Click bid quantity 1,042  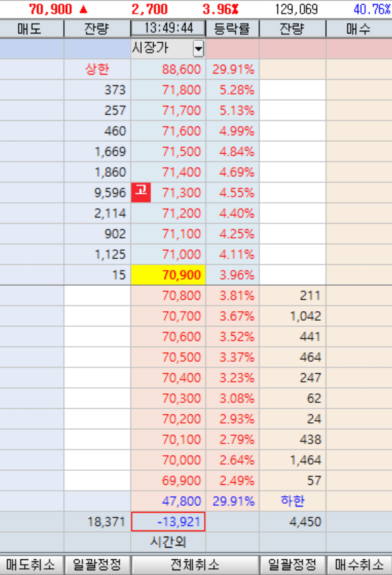point(306,316)
